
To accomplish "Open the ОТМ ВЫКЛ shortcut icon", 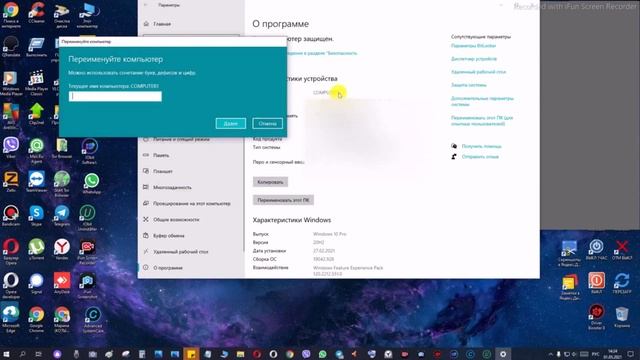I will point(622,250).
